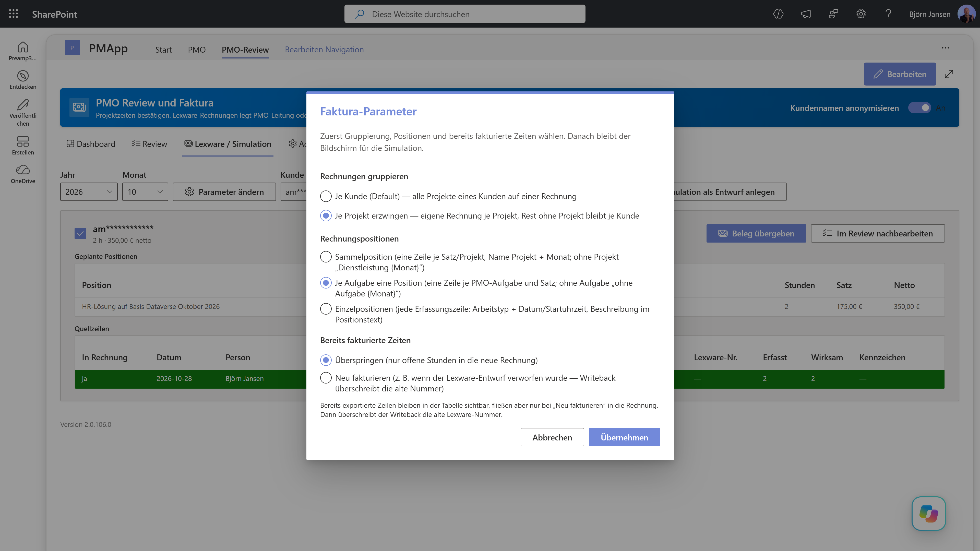Open Björn Jansen profile picture
This screenshot has width=980, height=551.
[967, 14]
